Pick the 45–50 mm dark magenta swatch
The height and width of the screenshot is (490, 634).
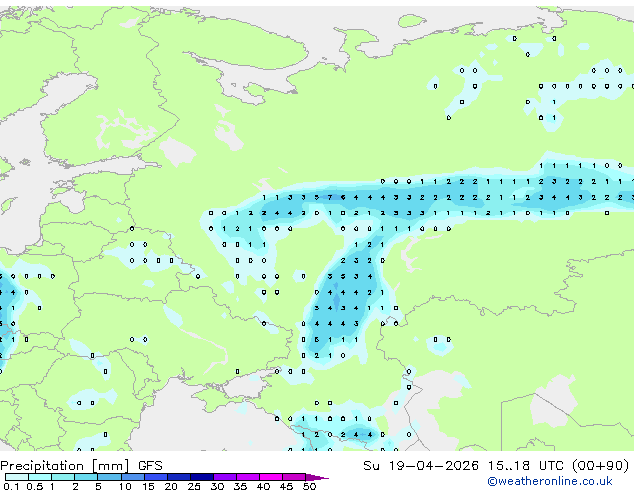(294, 477)
